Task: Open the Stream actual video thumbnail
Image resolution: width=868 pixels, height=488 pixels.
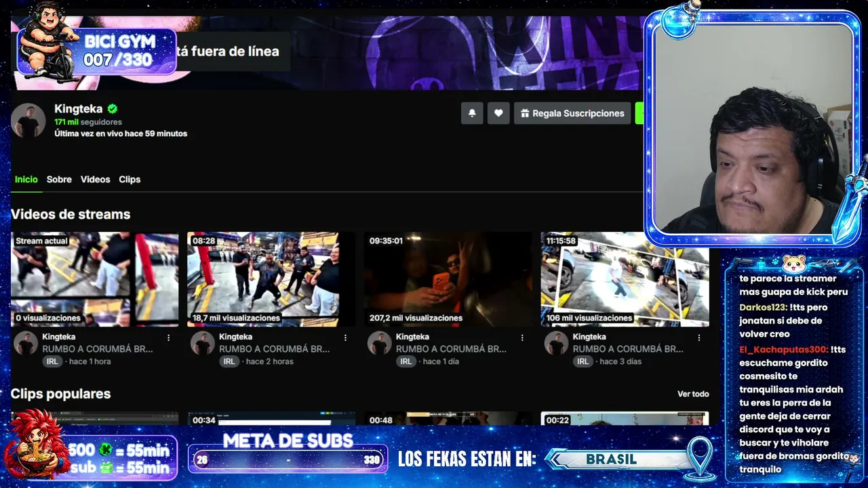Action: pyautogui.click(x=94, y=279)
